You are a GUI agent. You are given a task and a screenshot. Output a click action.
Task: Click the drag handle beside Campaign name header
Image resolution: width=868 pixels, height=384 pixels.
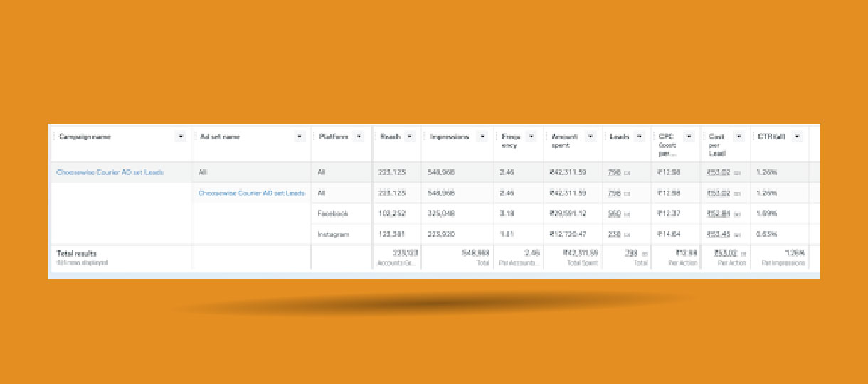click(x=54, y=137)
